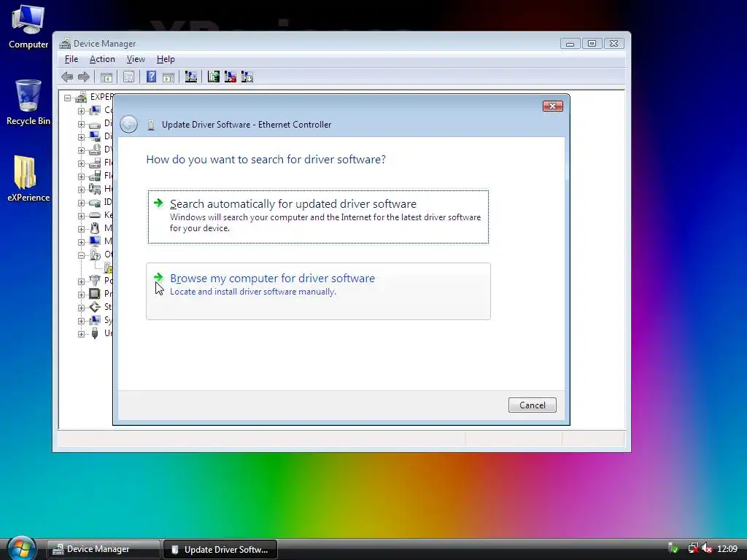Select the mouse device icon in tree
The image size is (747, 560).
pyautogui.click(x=95, y=228)
